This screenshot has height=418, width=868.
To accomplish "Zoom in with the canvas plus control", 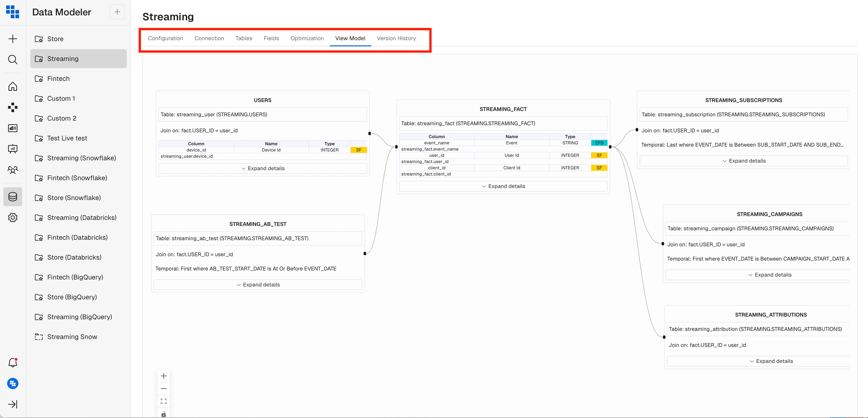I will tap(163, 376).
